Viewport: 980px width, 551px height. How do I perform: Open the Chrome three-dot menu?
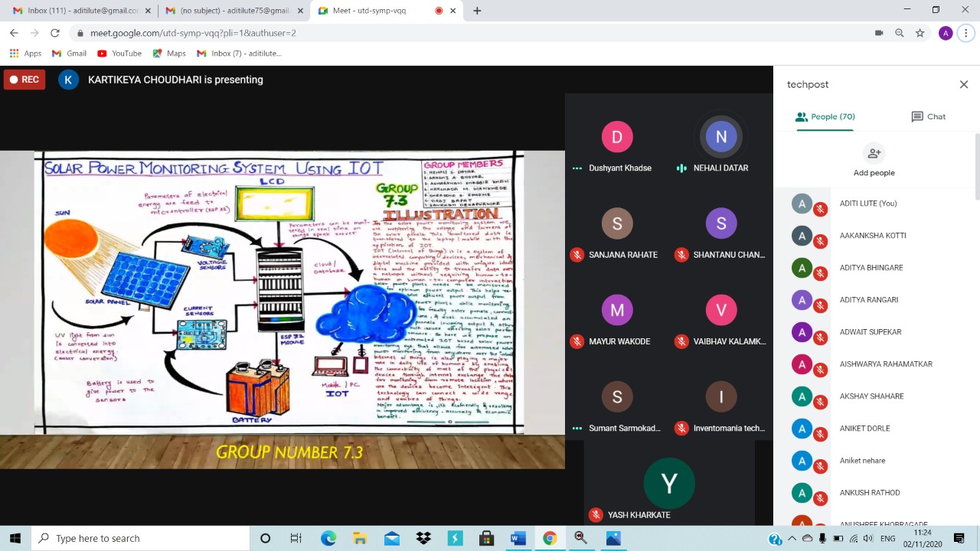click(x=967, y=33)
